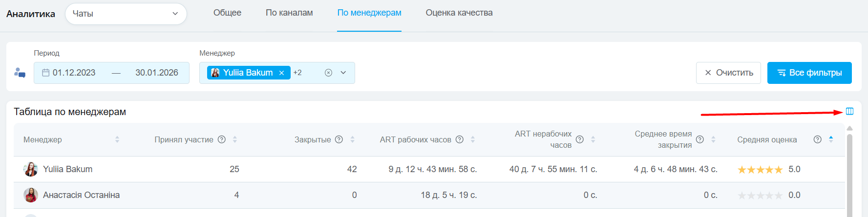Sort table by Средняя оценка
This screenshot has width=868, height=217.
[x=831, y=139]
